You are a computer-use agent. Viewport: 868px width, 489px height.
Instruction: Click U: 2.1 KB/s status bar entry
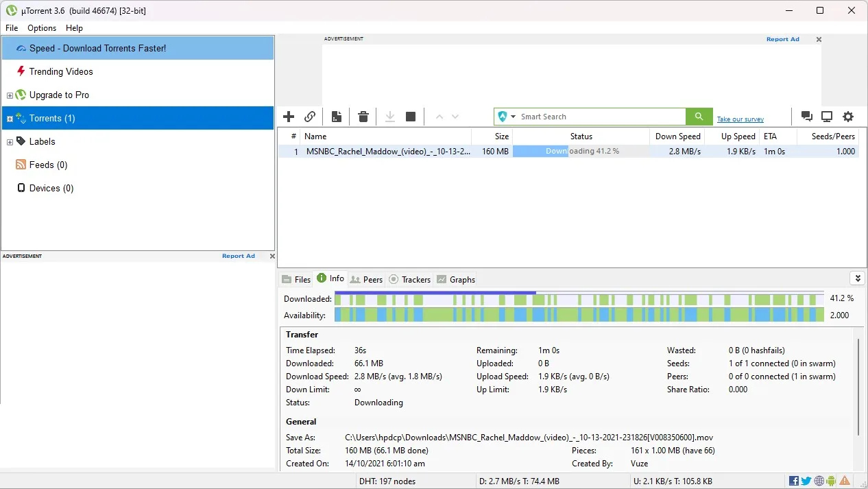pyautogui.click(x=672, y=481)
